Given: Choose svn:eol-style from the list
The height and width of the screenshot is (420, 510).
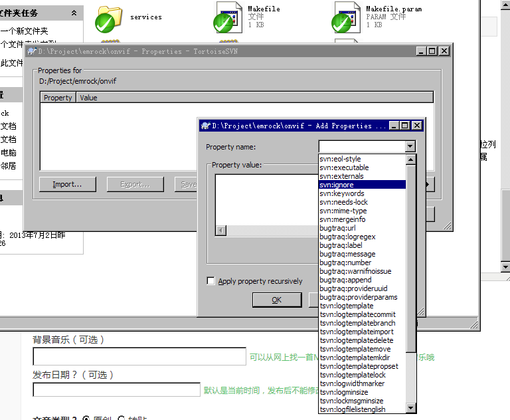Looking at the screenshot, I should coord(363,159).
